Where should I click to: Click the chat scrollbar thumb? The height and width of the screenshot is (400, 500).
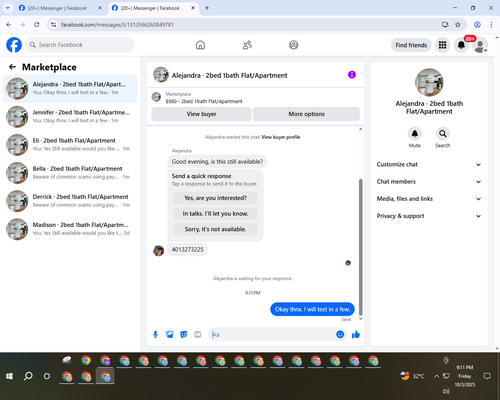point(360,247)
